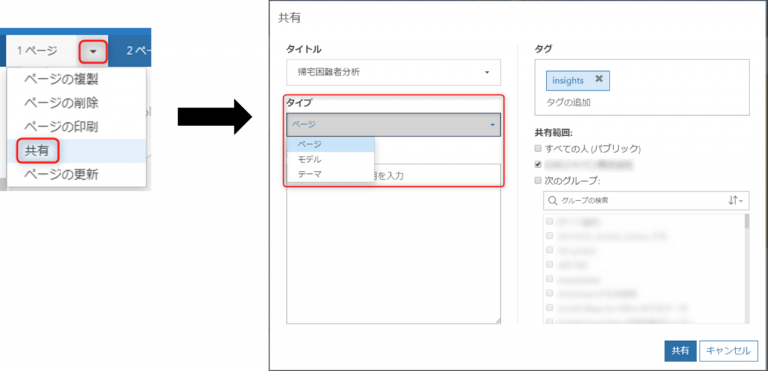Pick ページ in the type list

(x=331, y=145)
